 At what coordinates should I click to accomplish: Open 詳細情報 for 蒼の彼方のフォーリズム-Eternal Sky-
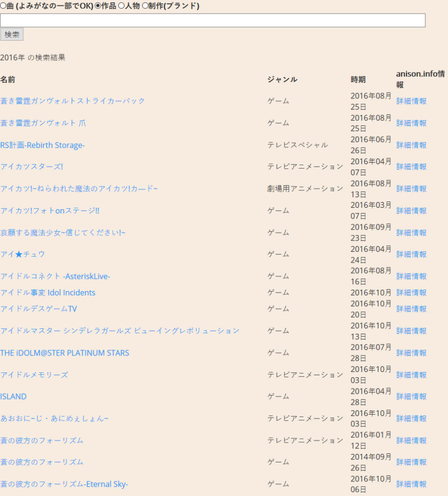411,484
